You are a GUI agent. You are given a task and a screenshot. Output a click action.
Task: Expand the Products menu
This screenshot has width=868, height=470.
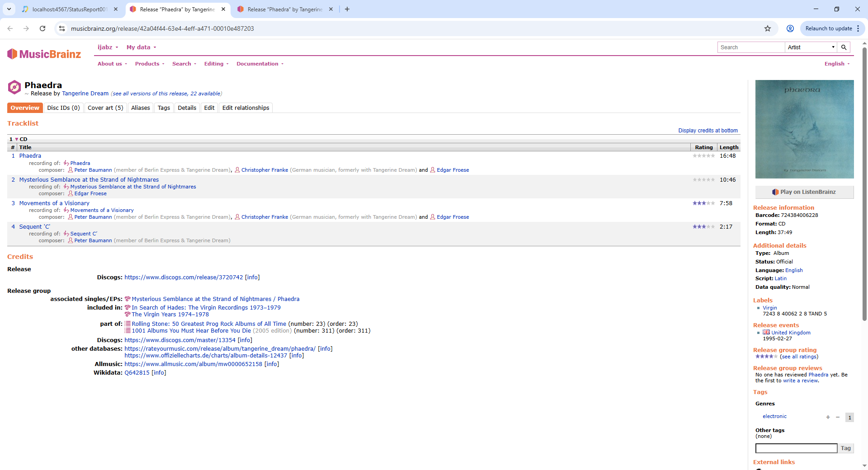[150, 64]
